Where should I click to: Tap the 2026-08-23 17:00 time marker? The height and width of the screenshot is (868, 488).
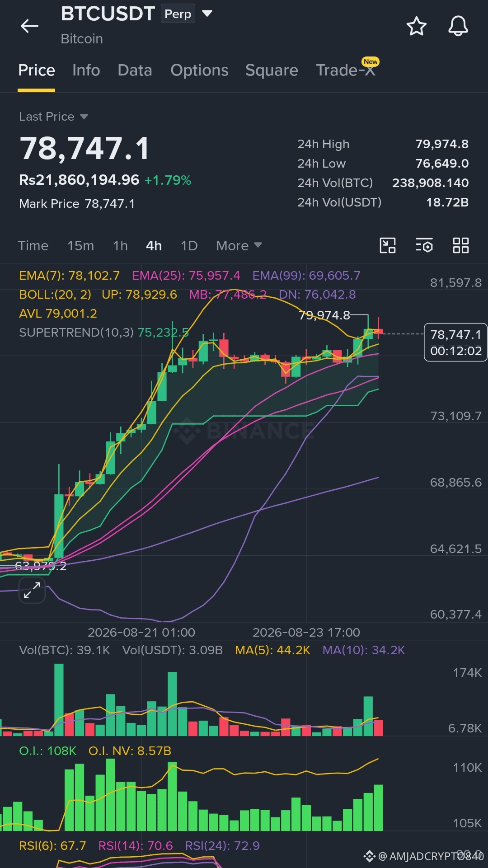[x=306, y=632]
